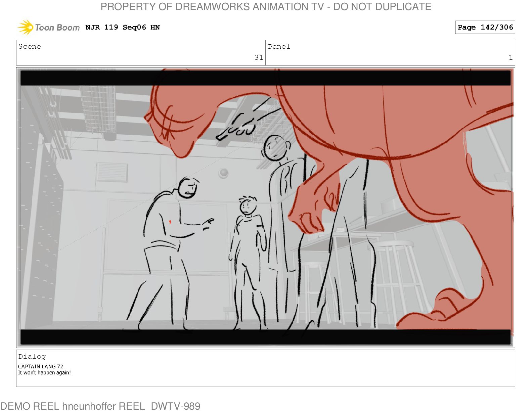Click the 'PROPERTY OF DREAMWORKS ANIMATION TV' header
This screenshot has width=532, height=411.
coord(266,7)
